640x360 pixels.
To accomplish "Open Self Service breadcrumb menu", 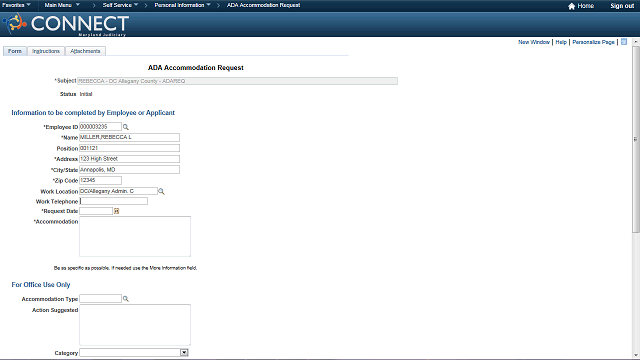I will click(x=120, y=5).
